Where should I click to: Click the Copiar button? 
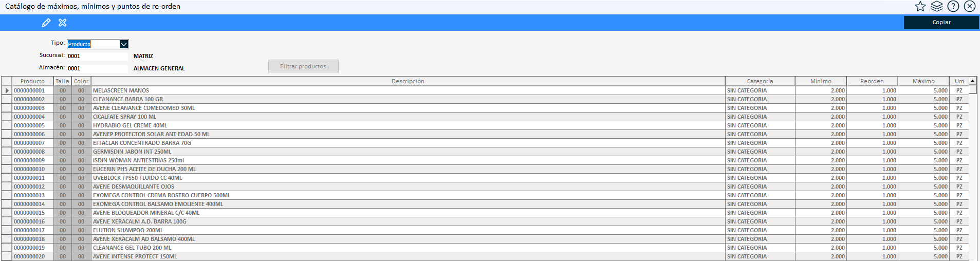pos(941,22)
